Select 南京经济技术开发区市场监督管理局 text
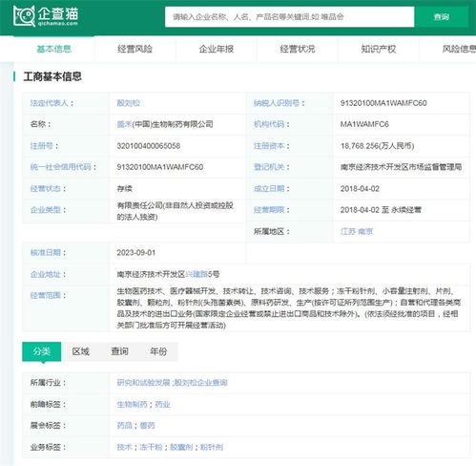This screenshot has height=466, width=476. click(401, 167)
